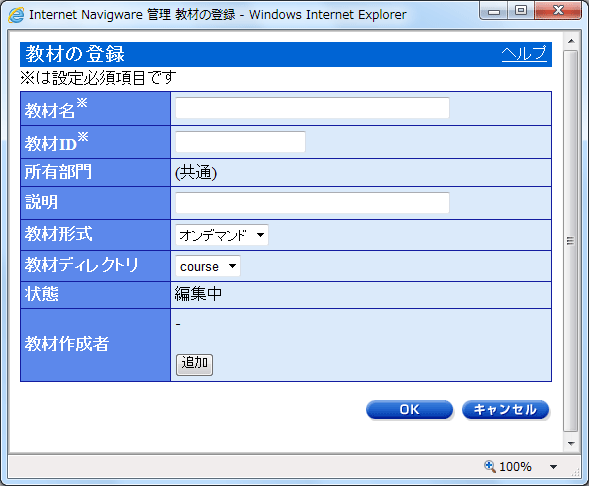This screenshot has width=589, height=486.
Task: Maximize the Internet Explorer window
Action: click(x=521, y=11)
